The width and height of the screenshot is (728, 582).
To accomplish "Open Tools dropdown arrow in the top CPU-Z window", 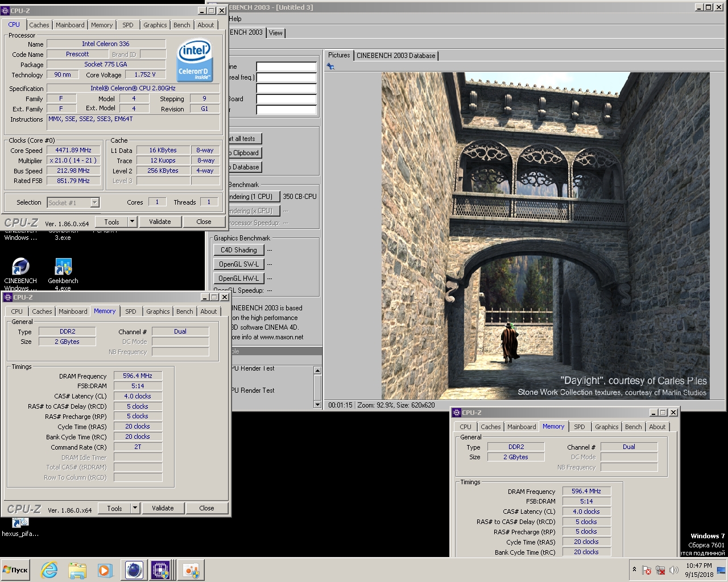I will [132, 222].
